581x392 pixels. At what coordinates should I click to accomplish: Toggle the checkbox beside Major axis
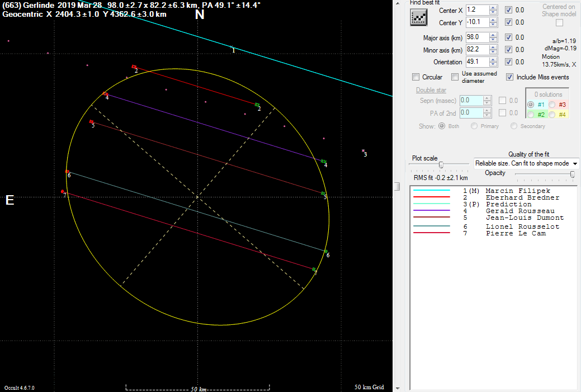(x=508, y=37)
